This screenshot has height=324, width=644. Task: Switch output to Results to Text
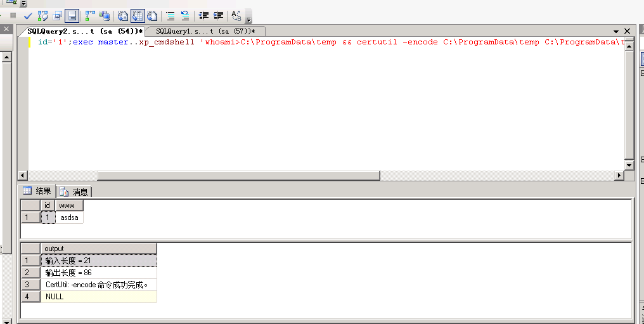point(123,16)
